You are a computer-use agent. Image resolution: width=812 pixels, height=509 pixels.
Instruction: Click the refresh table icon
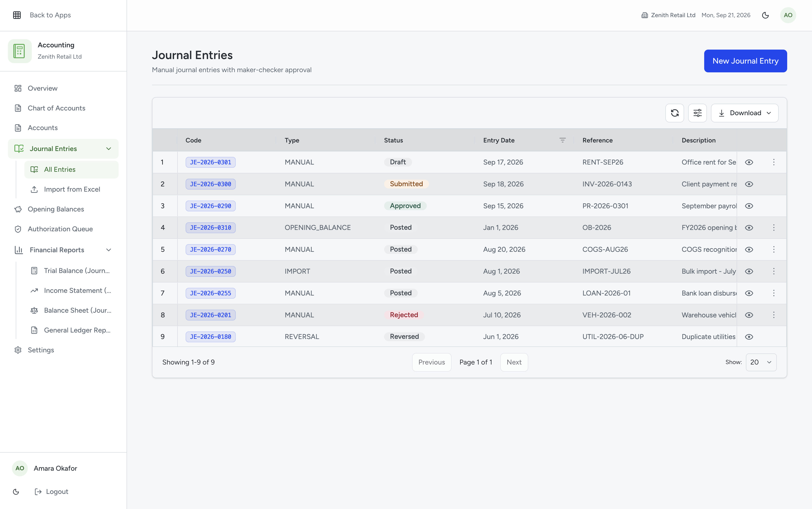[675, 113]
